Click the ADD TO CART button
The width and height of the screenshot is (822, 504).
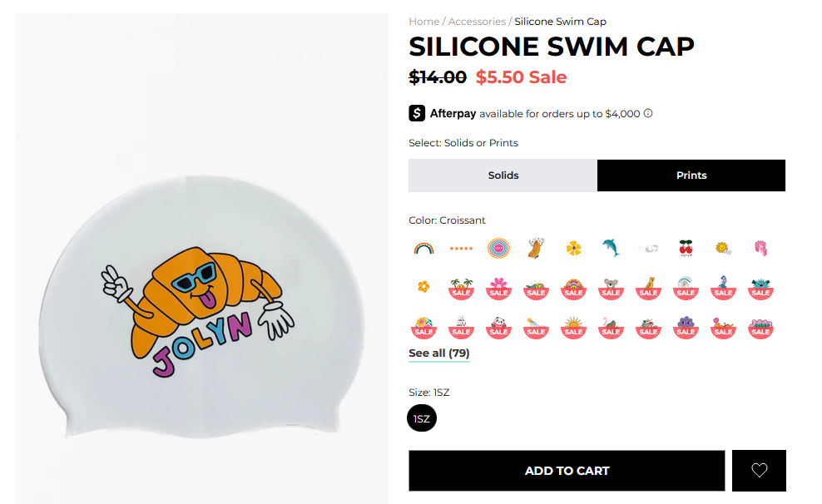[567, 471]
